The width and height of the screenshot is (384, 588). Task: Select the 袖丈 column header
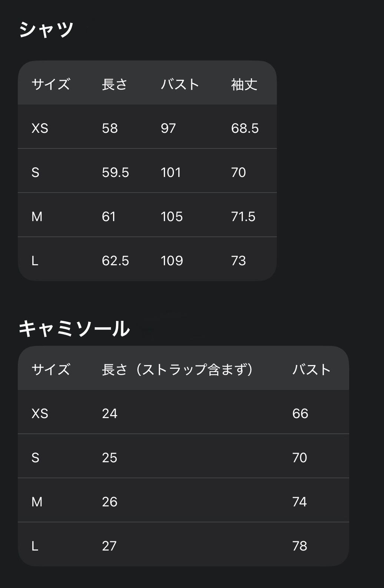[244, 85]
